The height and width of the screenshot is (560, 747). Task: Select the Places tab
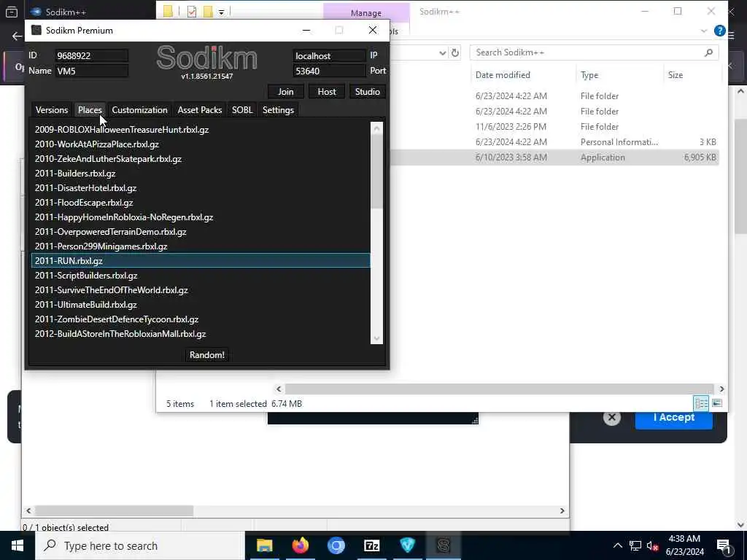pyautogui.click(x=90, y=110)
